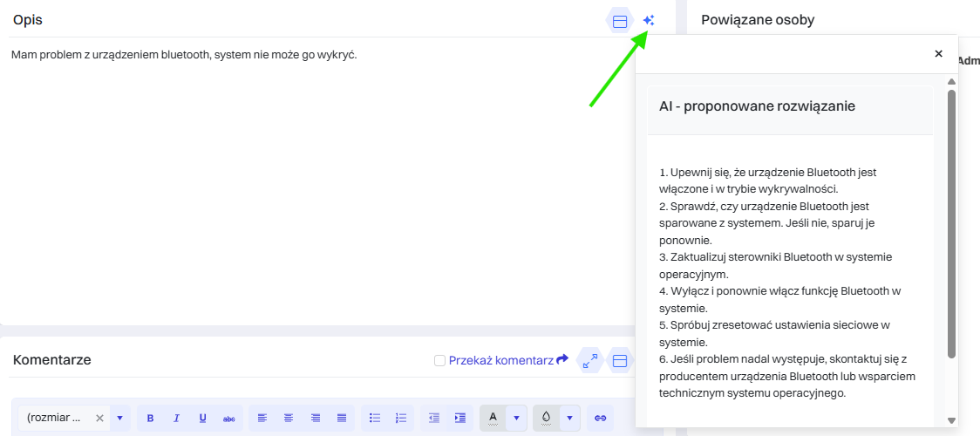Close the AI proposed solution popup
This screenshot has height=436, width=980.
pyautogui.click(x=938, y=54)
